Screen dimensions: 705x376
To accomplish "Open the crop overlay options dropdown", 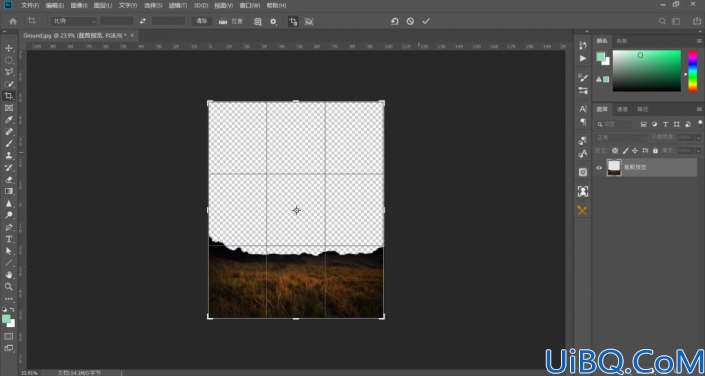I will tap(258, 21).
